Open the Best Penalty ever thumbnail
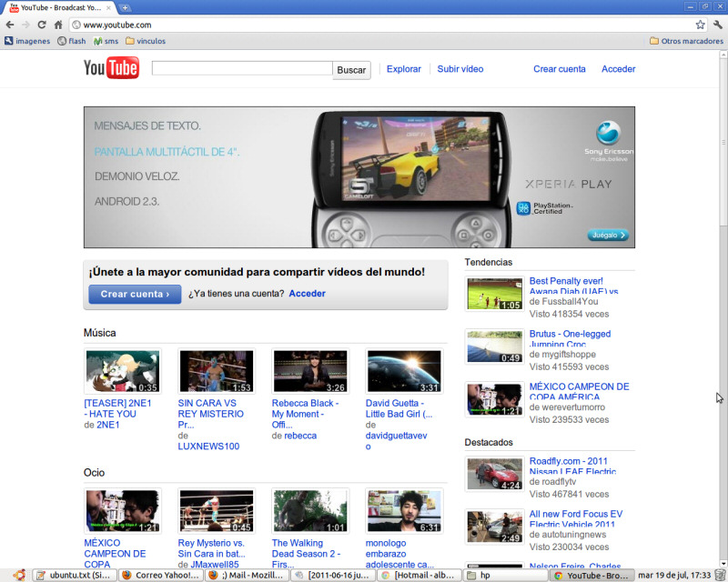728x582 pixels. coord(494,294)
